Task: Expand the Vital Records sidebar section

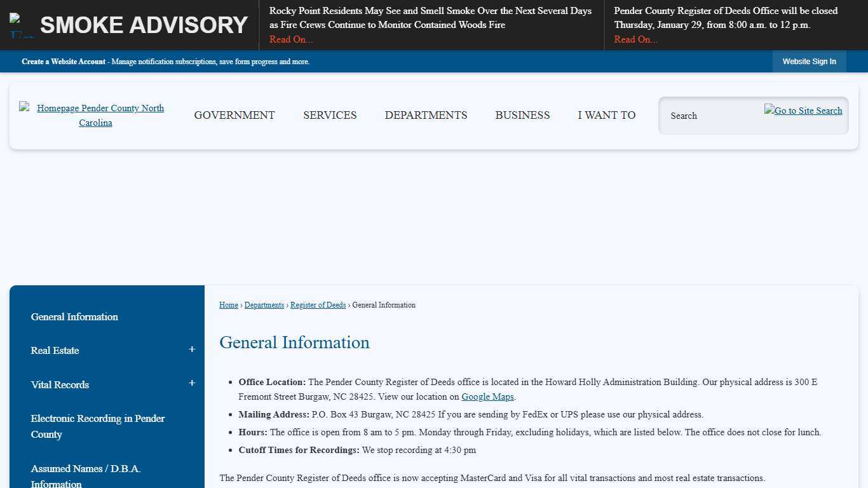Action: 191,383
